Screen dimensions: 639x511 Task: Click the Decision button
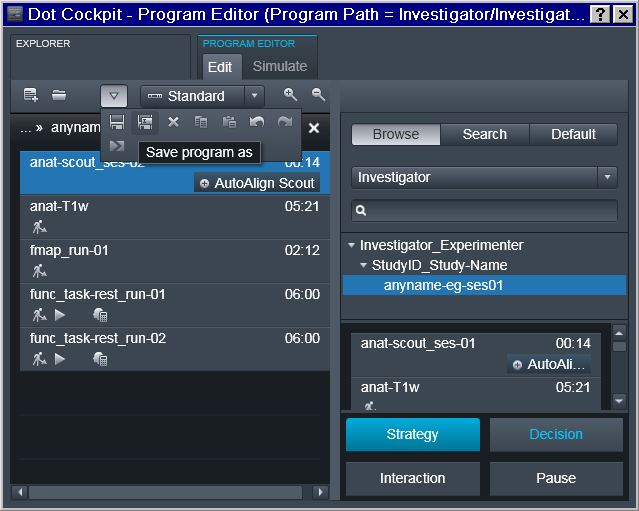pyautogui.click(x=556, y=434)
